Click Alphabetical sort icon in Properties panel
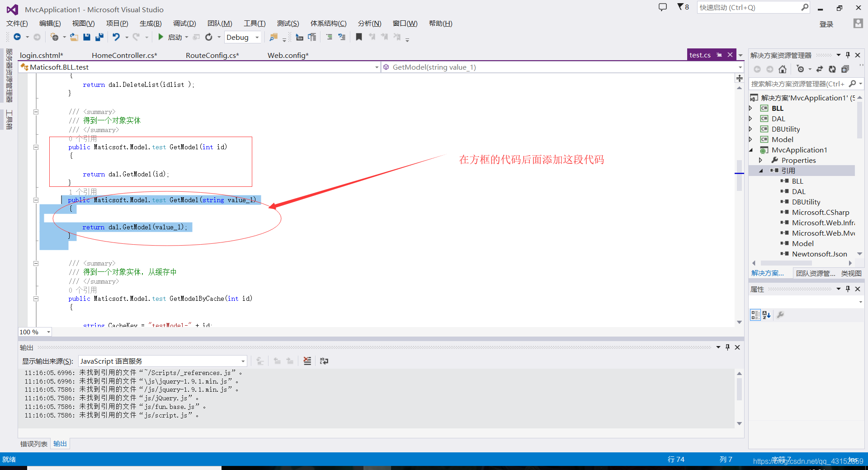The height and width of the screenshot is (470, 868). pyautogui.click(x=766, y=315)
